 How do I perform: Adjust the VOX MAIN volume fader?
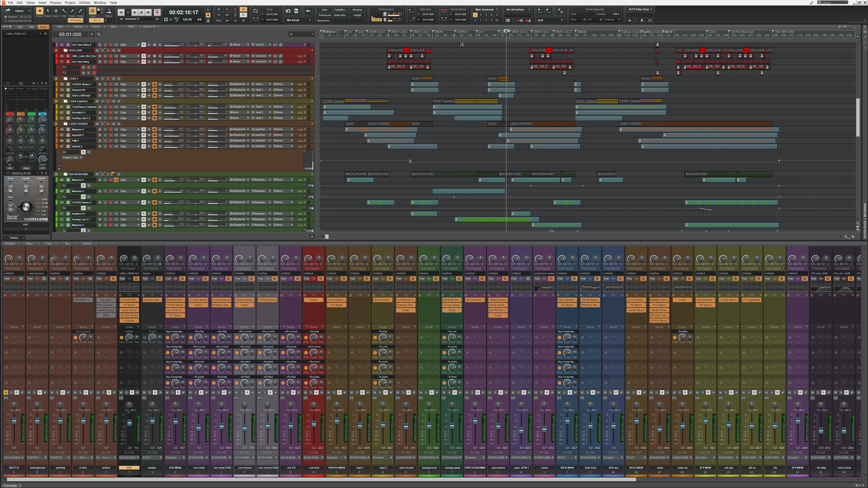[x=175, y=422]
